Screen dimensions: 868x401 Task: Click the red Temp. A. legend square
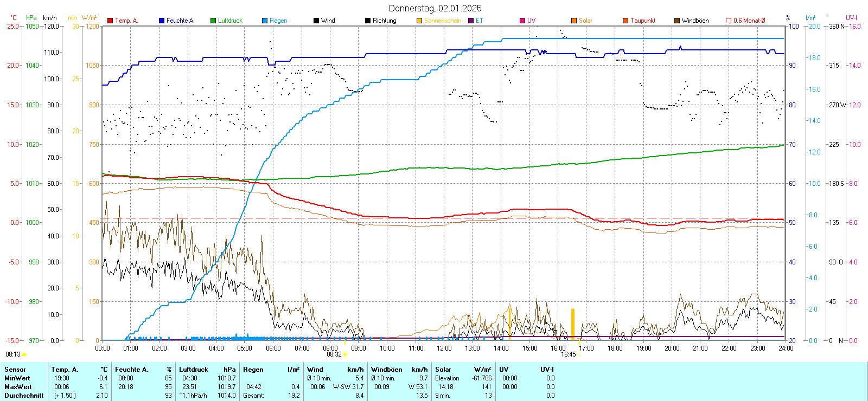[x=110, y=21]
